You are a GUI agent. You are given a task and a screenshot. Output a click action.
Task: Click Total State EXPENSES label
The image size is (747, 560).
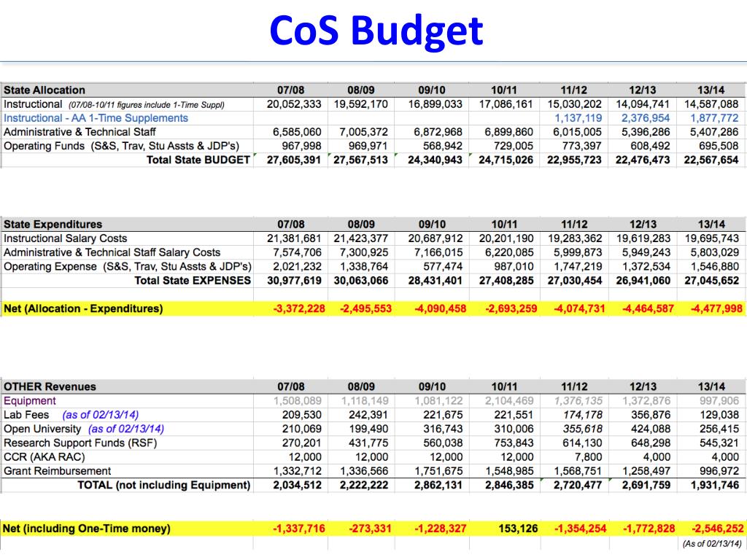click(x=193, y=281)
